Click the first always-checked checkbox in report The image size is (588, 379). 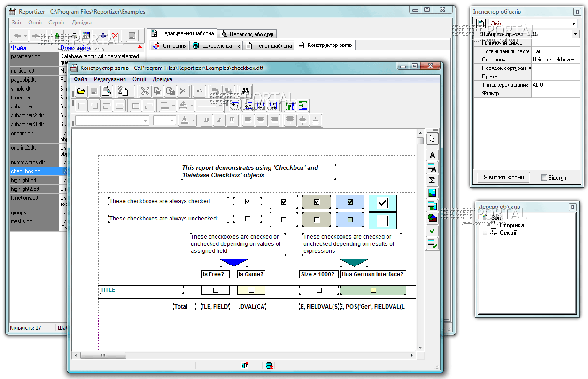coord(248,202)
